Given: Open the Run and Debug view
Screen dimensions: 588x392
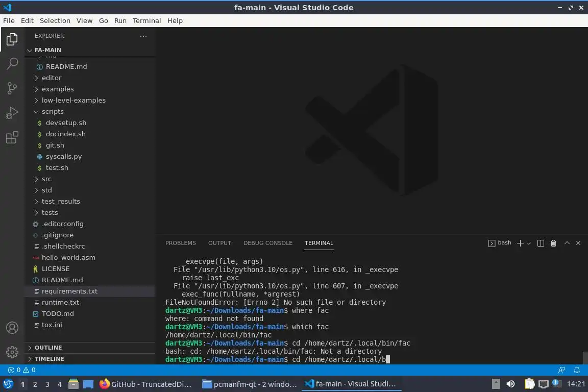Looking at the screenshot, I should pyautogui.click(x=12, y=112).
